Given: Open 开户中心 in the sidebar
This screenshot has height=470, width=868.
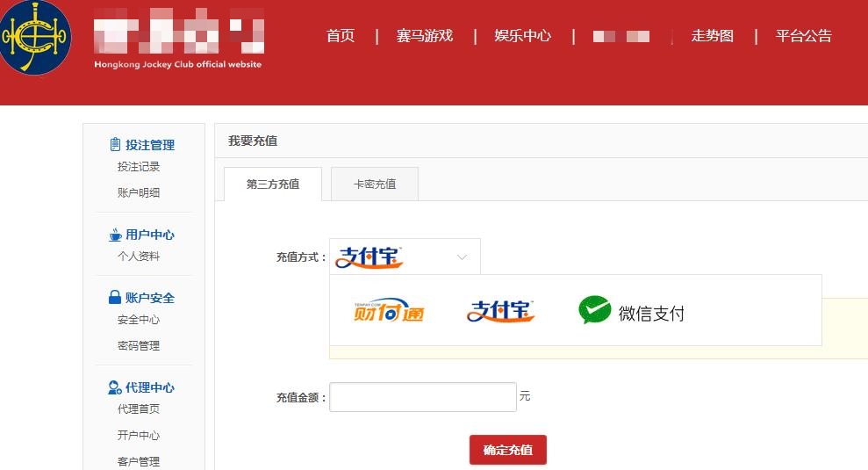Looking at the screenshot, I should [139, 435].
